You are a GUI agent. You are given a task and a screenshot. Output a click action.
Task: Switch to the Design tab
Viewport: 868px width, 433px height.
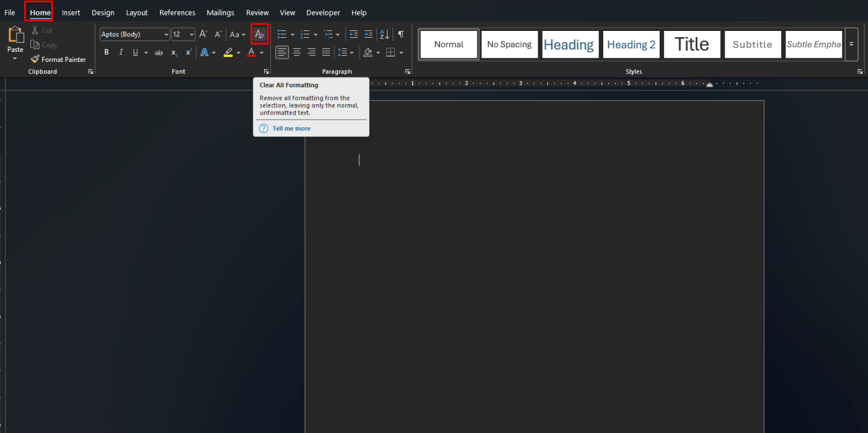(x=103, y=12)
